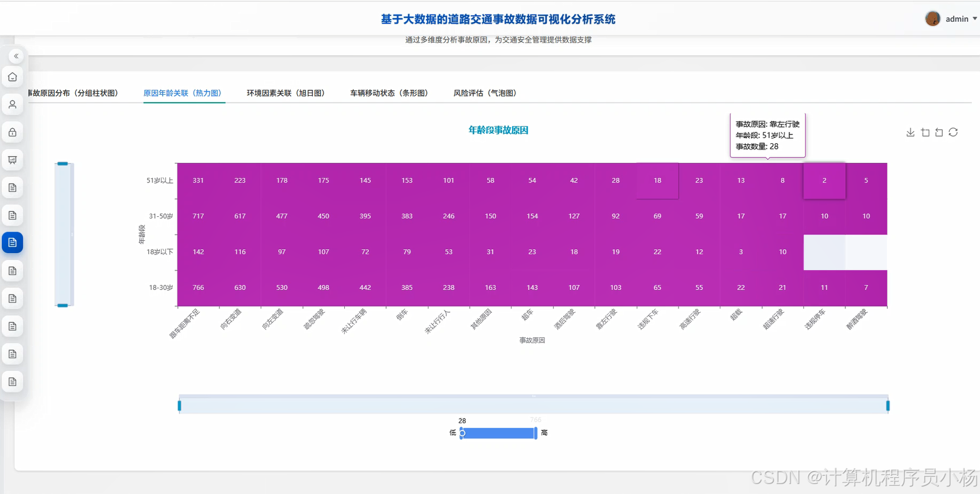
Task: Click the 高速行驶 x-axis label
Action: [690, 319]
